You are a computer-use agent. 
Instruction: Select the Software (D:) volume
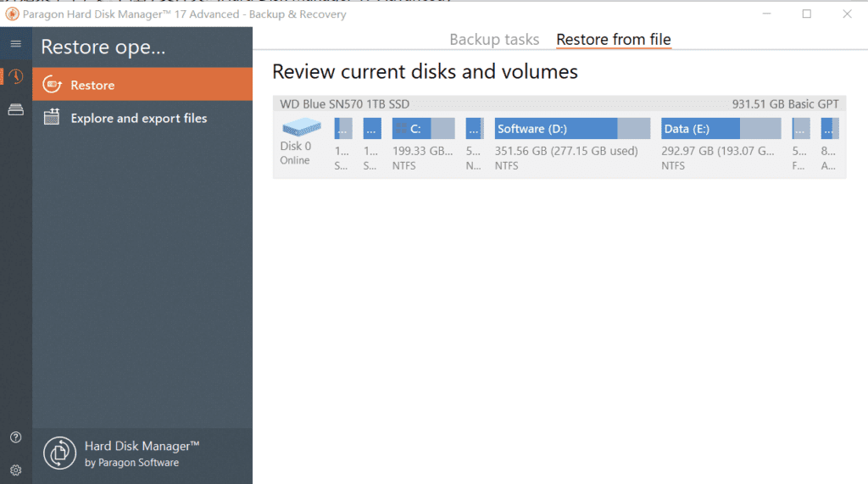(572, 129)
